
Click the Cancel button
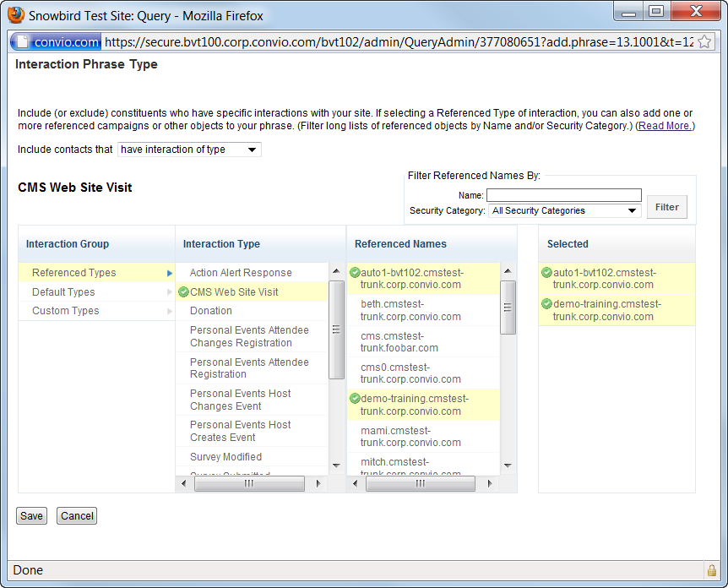coord(77,515)
